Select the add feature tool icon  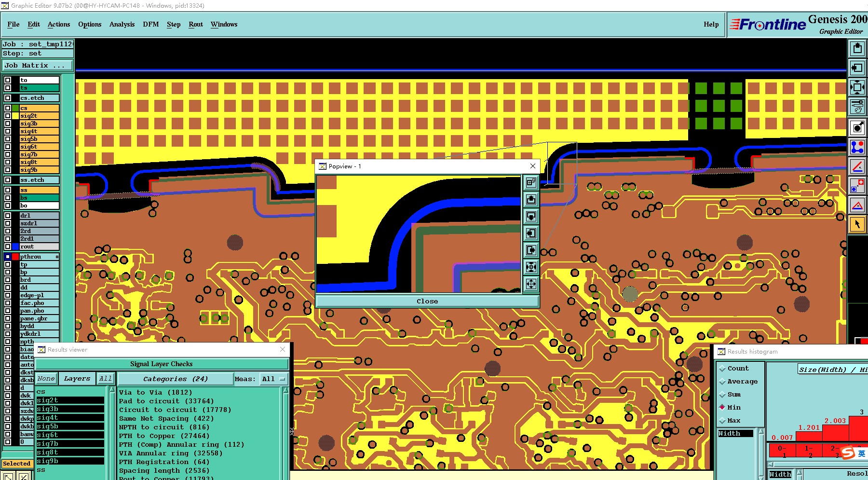[x=857, y=128]
